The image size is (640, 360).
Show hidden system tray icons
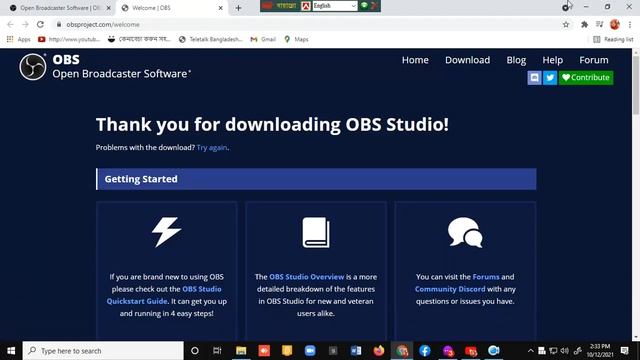530,351
